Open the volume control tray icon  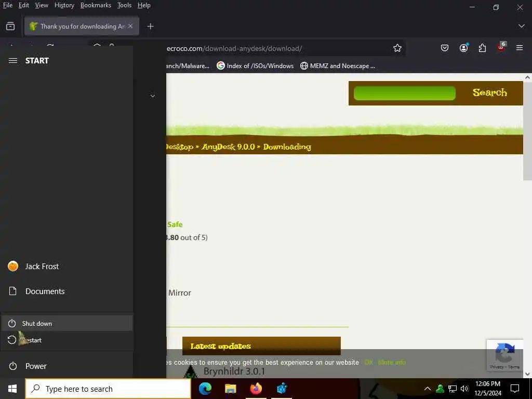(464, 389)
